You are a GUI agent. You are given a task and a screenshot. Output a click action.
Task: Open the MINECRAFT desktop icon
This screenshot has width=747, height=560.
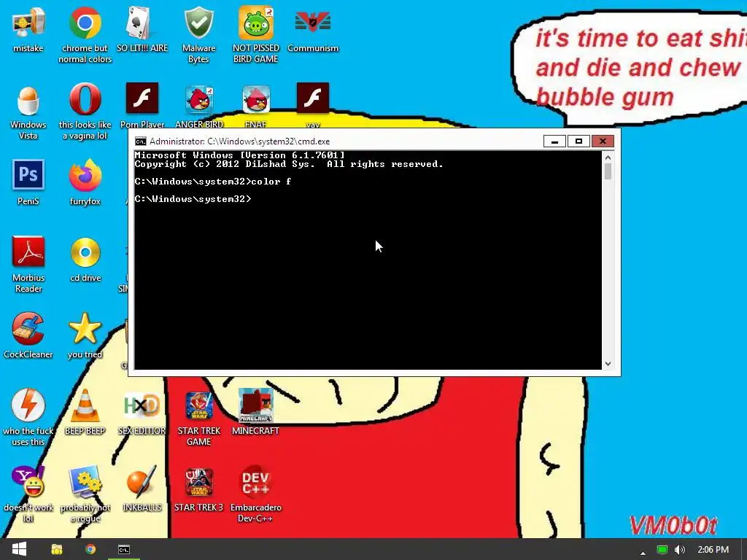coord(256,405)
